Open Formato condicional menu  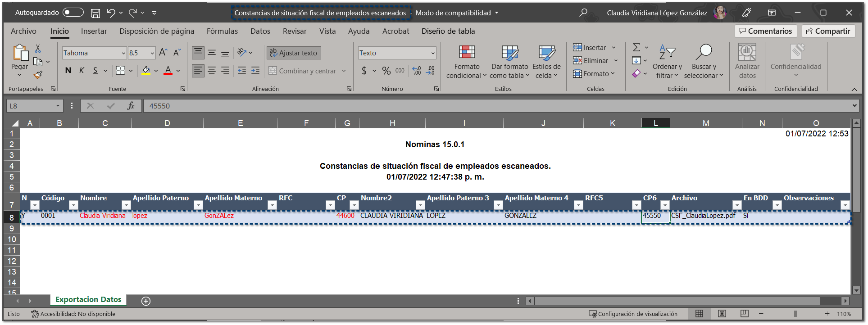[x=467, y=62]
